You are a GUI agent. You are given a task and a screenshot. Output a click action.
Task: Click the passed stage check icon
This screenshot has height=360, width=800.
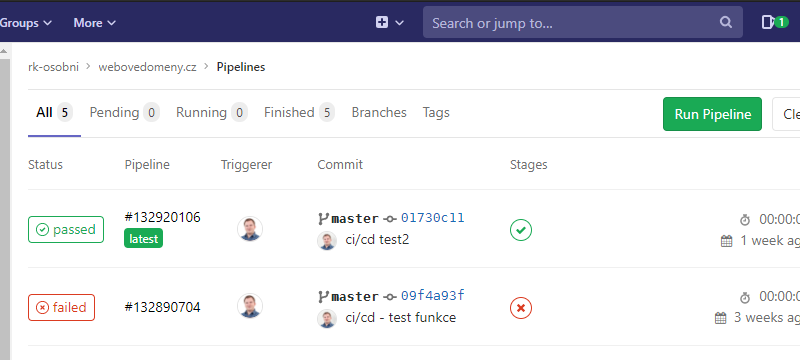tap(521, 230)
